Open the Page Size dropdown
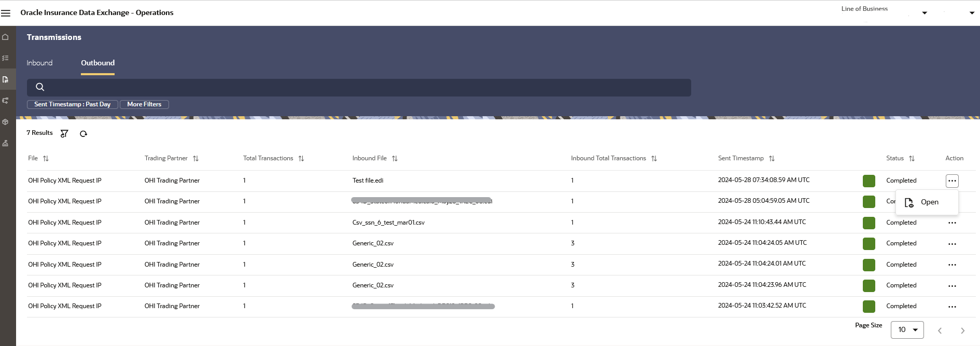980x346 pixels. (907, 330)
